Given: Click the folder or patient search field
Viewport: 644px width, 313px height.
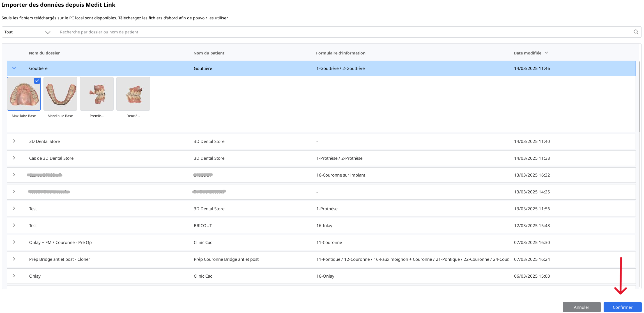Looking at the screenshot, I should pyautogui.click(x=337, y=32).
